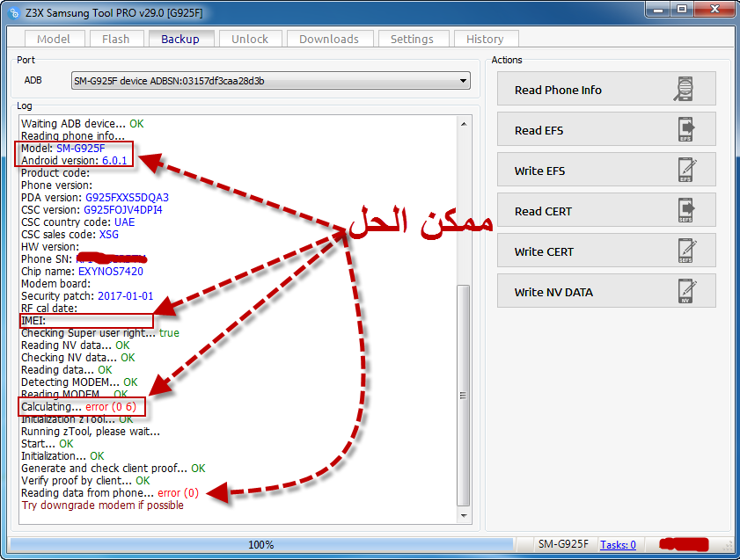Click the log scrollbar up arrow

pyautogui.click(x=464, y=124)
